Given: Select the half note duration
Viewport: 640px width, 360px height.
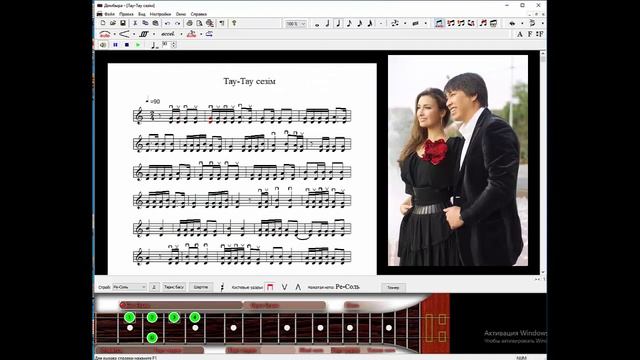Looking at the screenshot, I should (328, 24).
